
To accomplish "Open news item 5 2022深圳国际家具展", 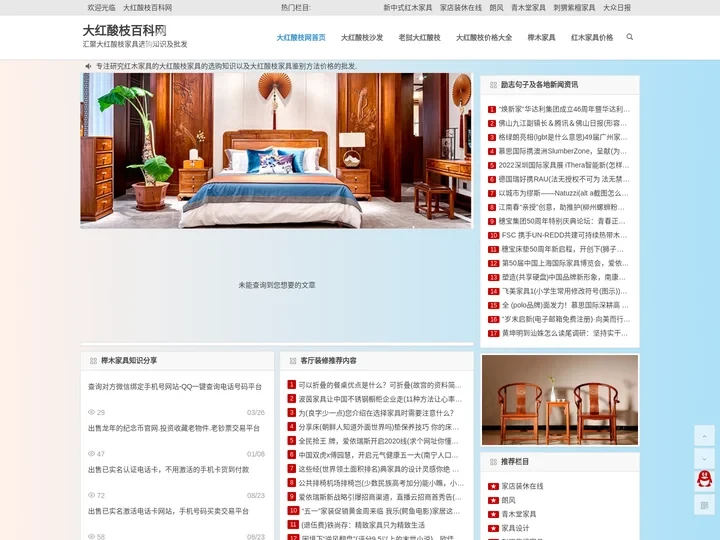I will pyautogui.click(x=564, y=165).
